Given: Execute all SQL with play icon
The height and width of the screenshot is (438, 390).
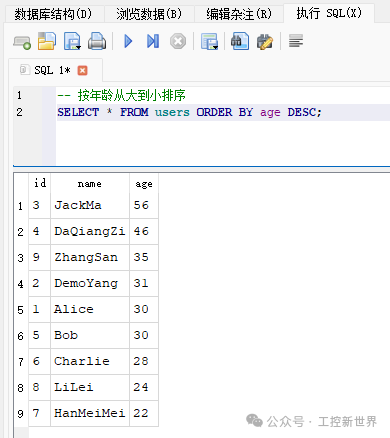Looking at the screenshot, I should (x=128, y=41).
